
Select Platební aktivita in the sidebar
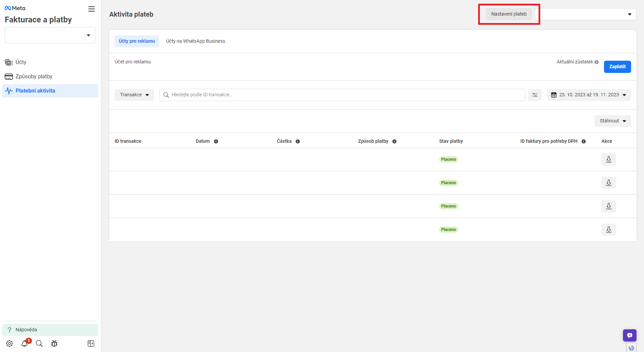click(x=50, y=91)
